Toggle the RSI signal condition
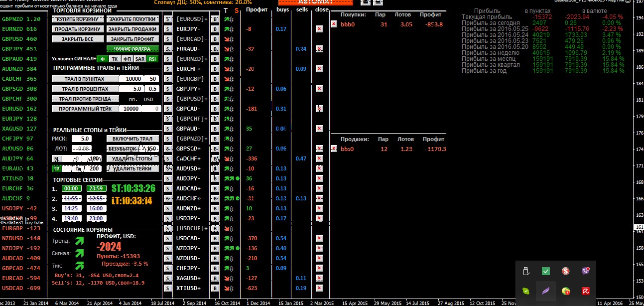 point(152,59)
